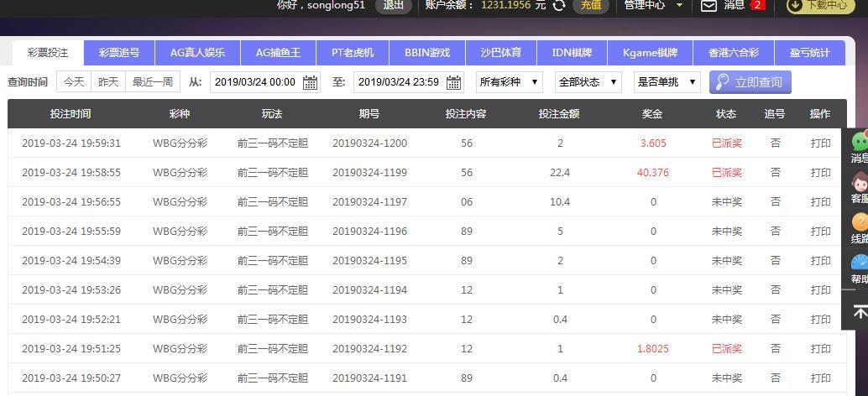Open the 管理中心 dropdown menu
The image size is (868, 396).
click(x=652, y=5)
